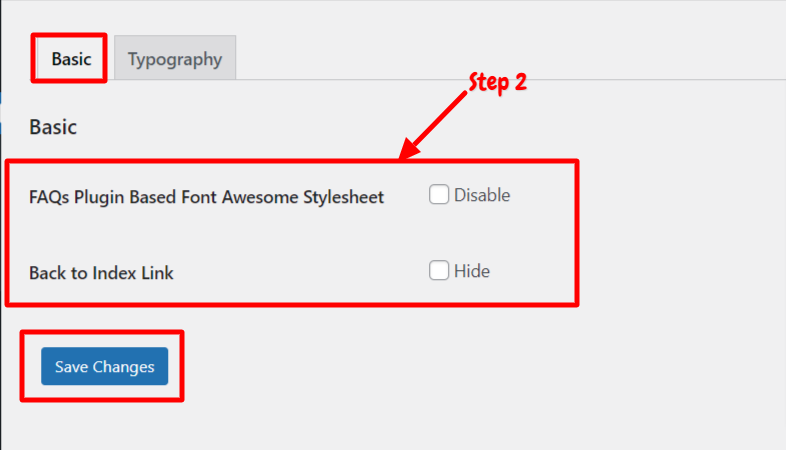This screenshot has height=450, width=786.
Task: Click the 'Hide' checkbox label text
Action: pyautogui.click(x=472, y=271)
